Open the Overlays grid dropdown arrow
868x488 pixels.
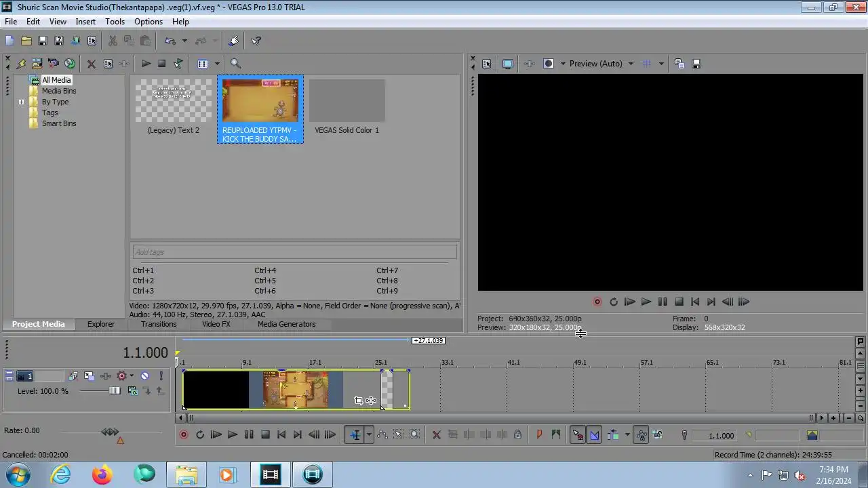point(660,64)
